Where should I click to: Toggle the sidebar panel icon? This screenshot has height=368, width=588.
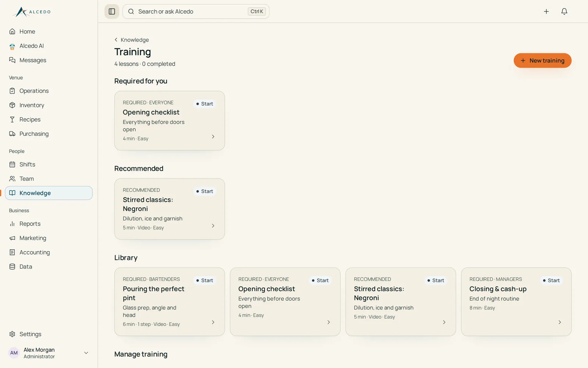click(112, 11)
